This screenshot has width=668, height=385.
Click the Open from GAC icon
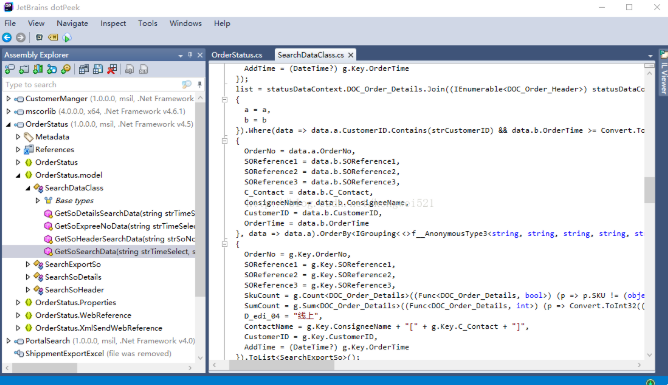click(x=52, y=69)
